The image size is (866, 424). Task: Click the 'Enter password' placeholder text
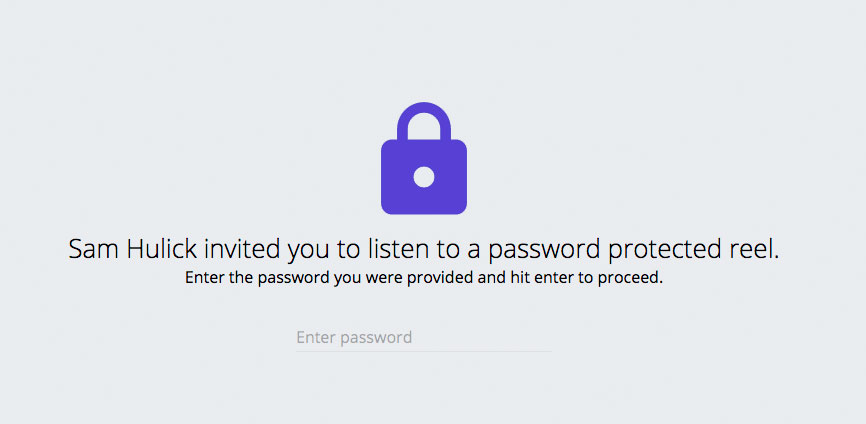coord(354,337)
